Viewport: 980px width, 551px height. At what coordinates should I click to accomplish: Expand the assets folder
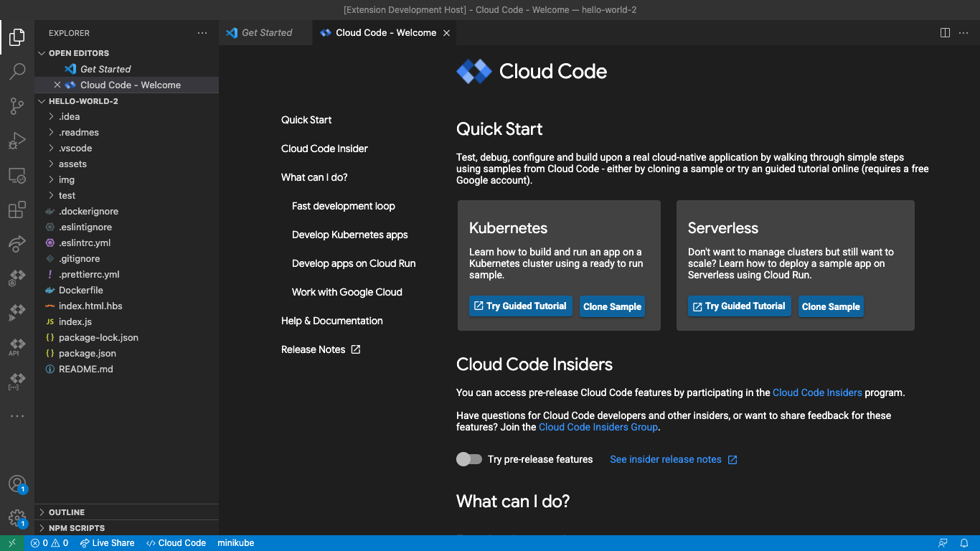(126, 164)
